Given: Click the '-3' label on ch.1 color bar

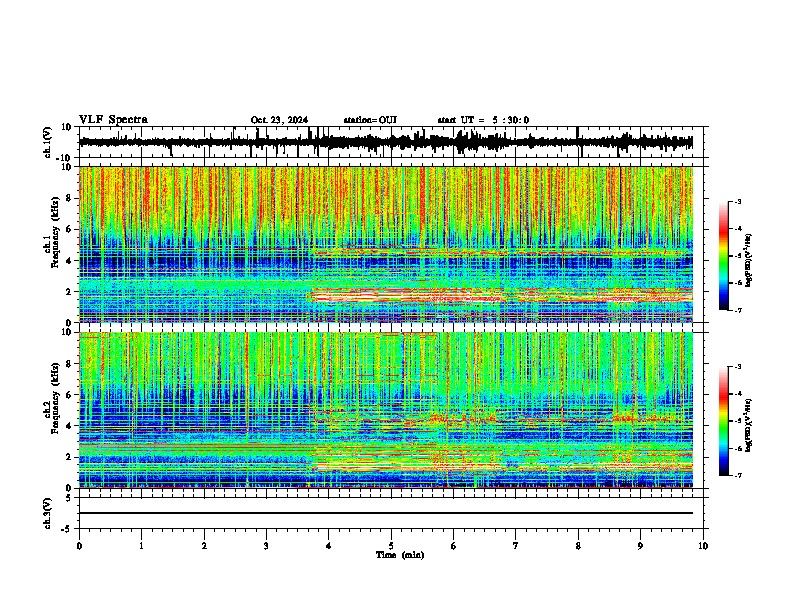Looking at the screenshot, I should pos(738,201).
